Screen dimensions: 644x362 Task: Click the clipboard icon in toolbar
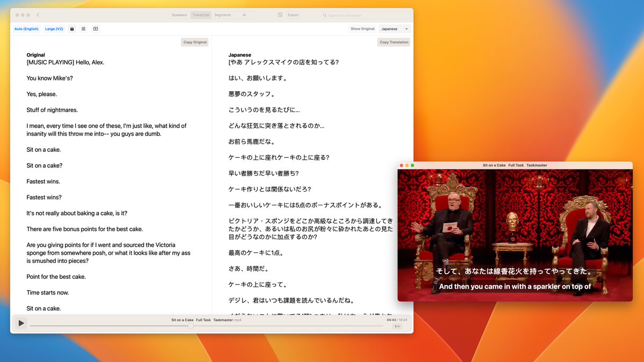click(x=72, y=29)
